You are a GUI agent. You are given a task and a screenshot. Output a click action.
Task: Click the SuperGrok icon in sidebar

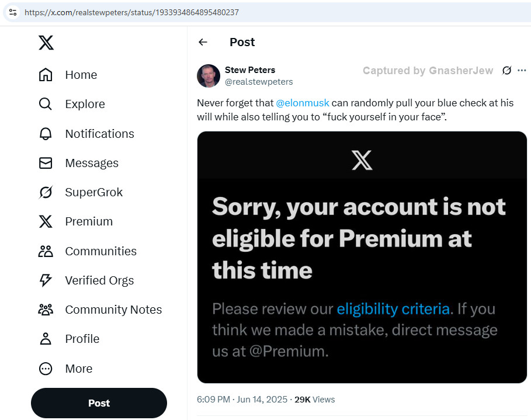click(x=46, y=192)
